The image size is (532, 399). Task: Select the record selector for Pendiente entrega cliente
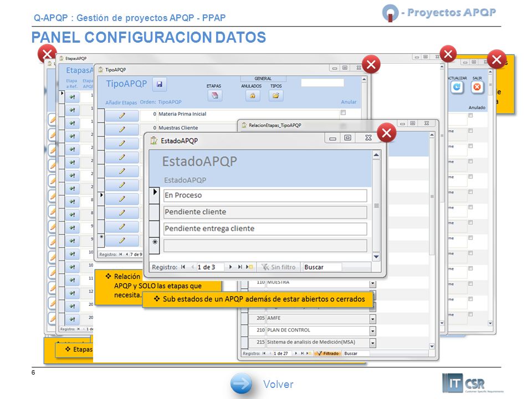pos(155,229)
